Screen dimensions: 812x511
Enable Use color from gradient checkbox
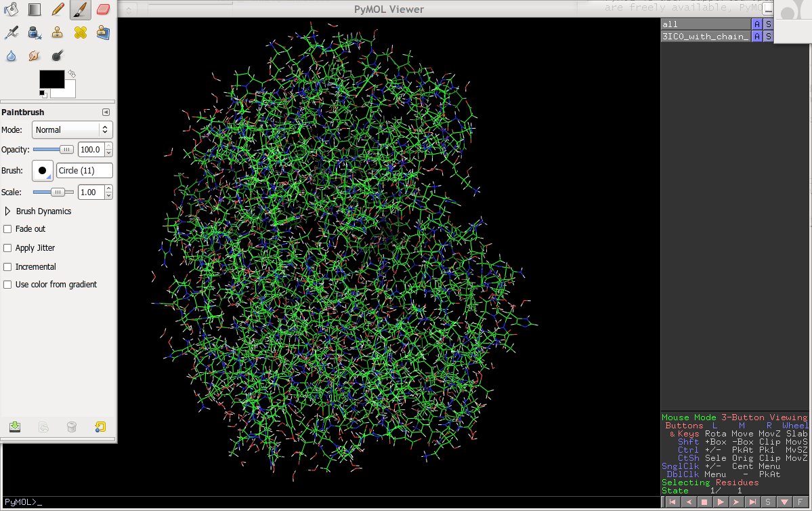[7, 285]
